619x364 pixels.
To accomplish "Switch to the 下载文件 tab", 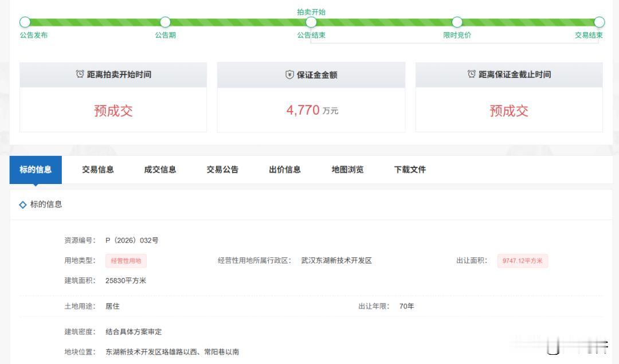I will (x=410, y=169).
